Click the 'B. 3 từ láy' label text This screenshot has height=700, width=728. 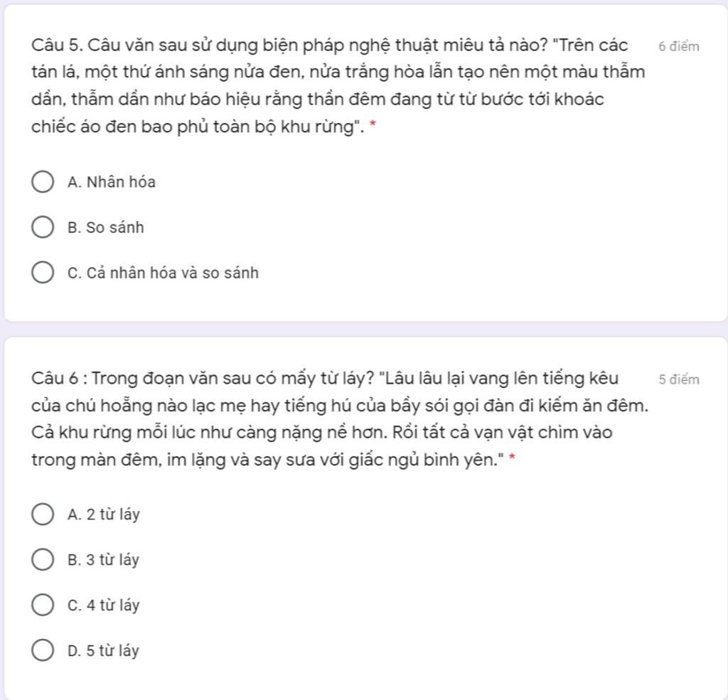click(x=103, y=560)
